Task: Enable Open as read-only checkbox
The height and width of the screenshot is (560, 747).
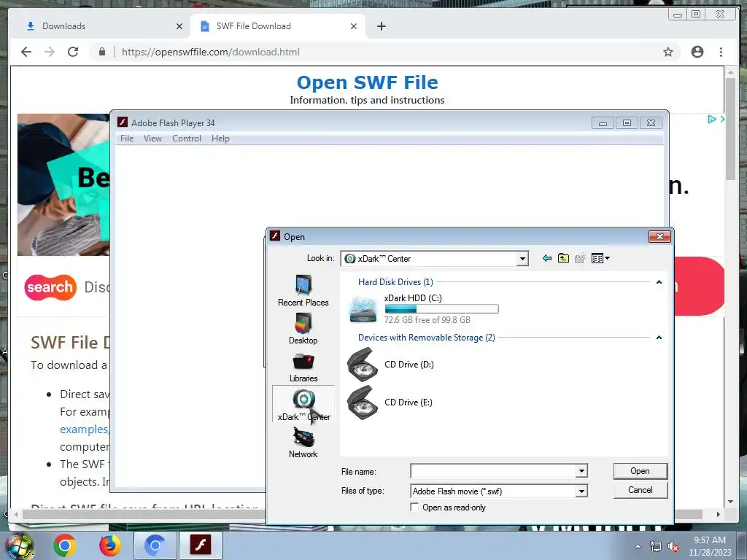Action: (414, 507)
